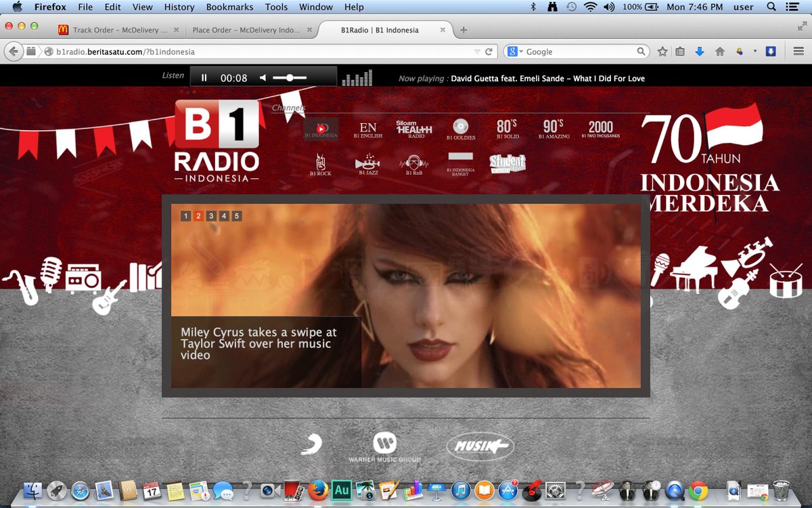Open the search engine dropdown arrow
Image resolution: width=812 pixels, height=508 pixels.
[x=521, y=51]
